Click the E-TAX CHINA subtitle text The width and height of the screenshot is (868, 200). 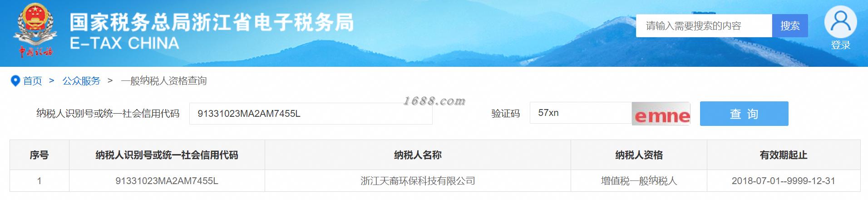124,43
